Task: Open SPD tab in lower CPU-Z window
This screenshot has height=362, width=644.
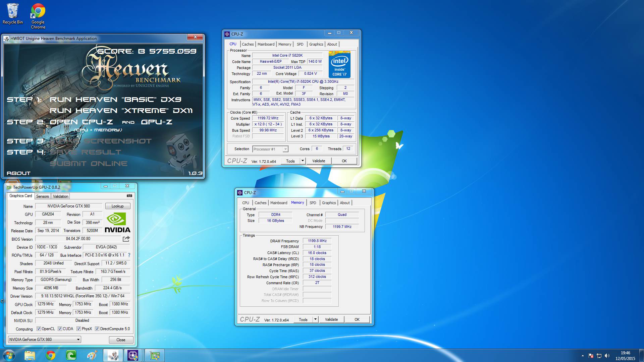Action: [x=313, y=203]
